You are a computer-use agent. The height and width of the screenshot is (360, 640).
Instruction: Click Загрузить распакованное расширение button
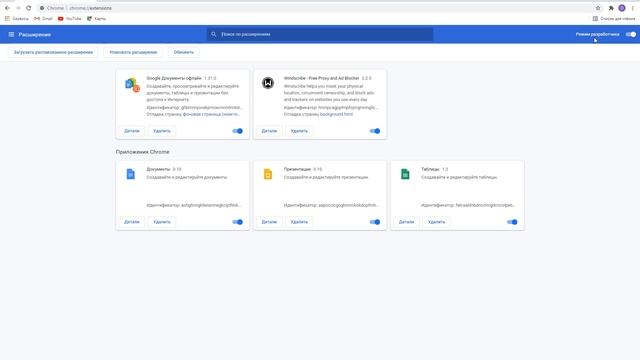coord(53,52)
